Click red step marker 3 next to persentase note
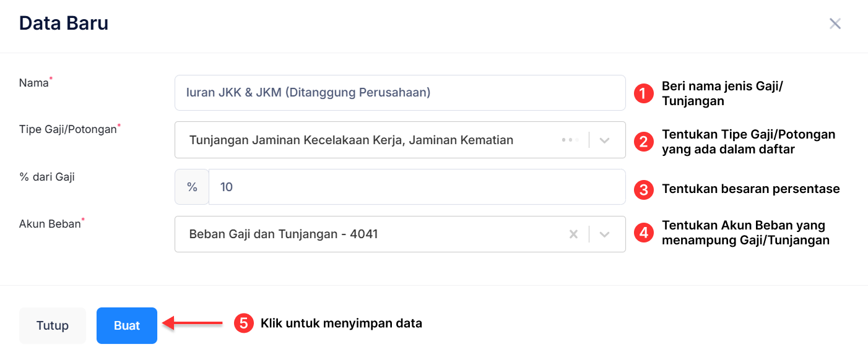This screenshot has height=360, width=868. pos(644,190)
